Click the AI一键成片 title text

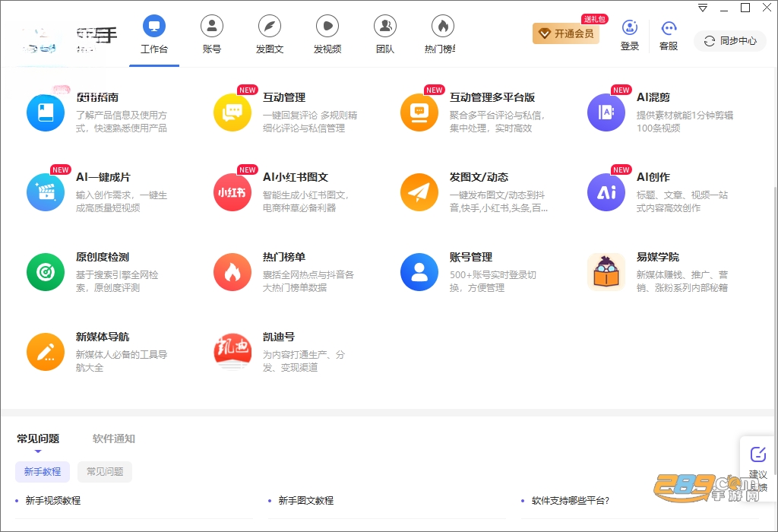click(103, 177)
